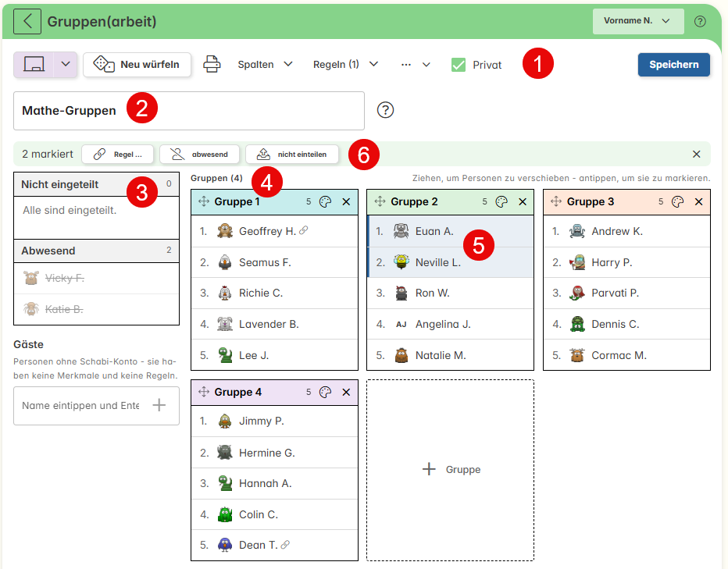Change the color of Gruppe 1
728x569 pixels.
point(326,201)
